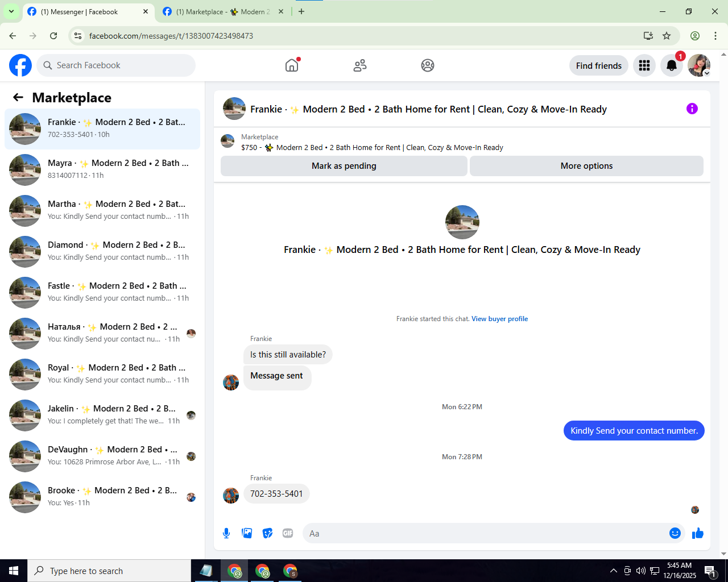Select the DeVaughn conversation
This screenshot has width=728, height=582.
click(x=102, y=456)
